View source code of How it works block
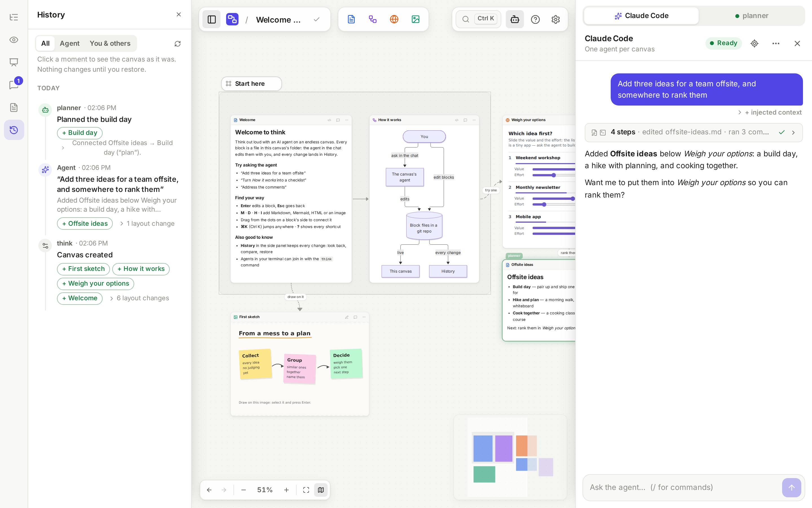 [457, 120]
